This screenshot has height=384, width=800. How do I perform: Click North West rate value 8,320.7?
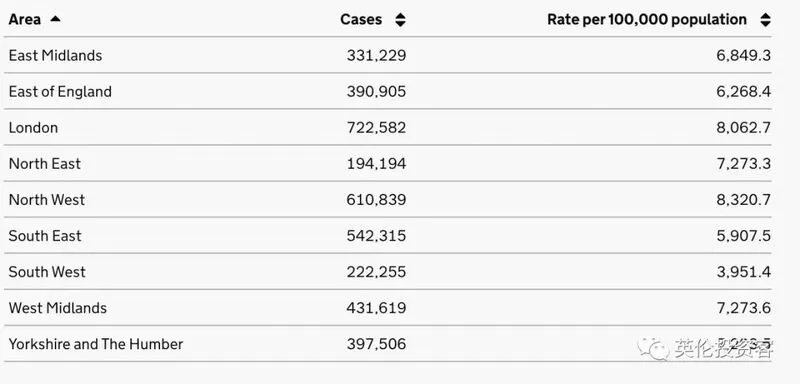point(743,200)
